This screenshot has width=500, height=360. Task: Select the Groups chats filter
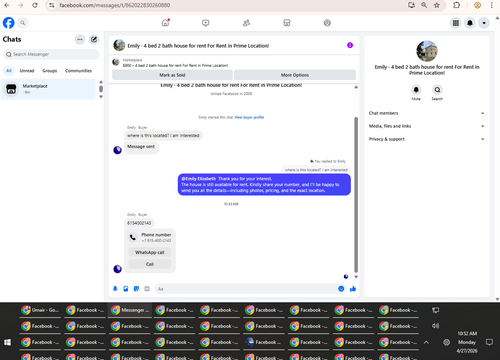tap(50, 71)
